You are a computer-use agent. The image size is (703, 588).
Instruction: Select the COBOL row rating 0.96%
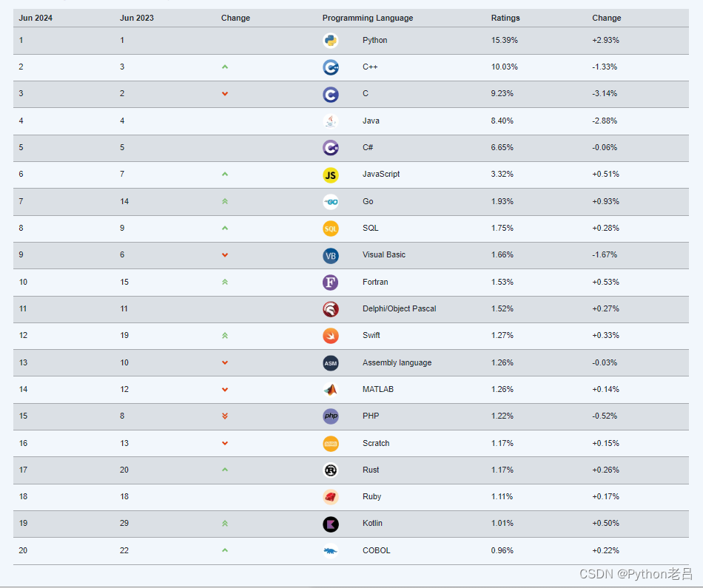502,550
